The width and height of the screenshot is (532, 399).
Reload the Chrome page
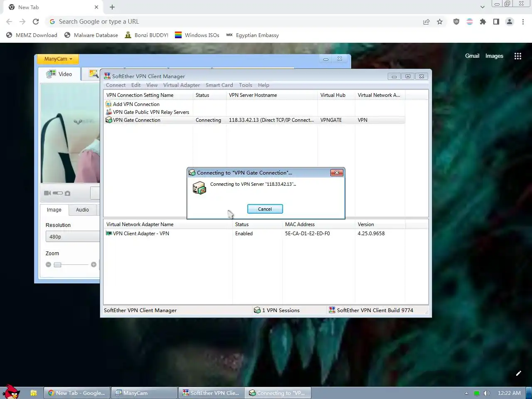[x=36, y=22]
